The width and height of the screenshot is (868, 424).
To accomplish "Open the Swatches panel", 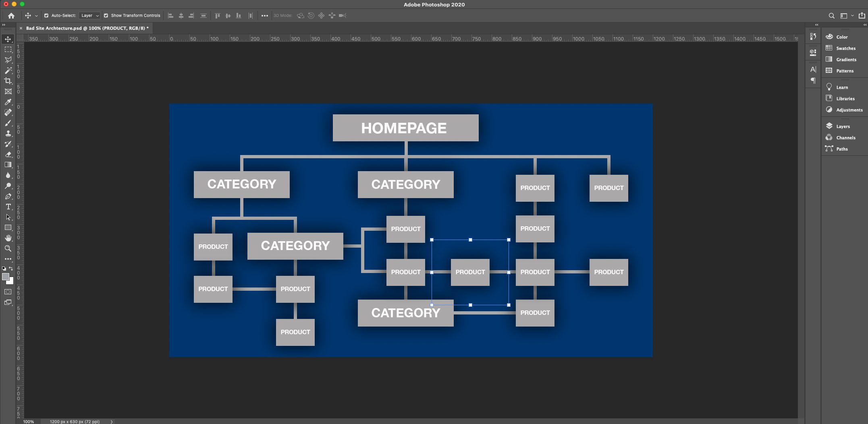I will [845, 48].
